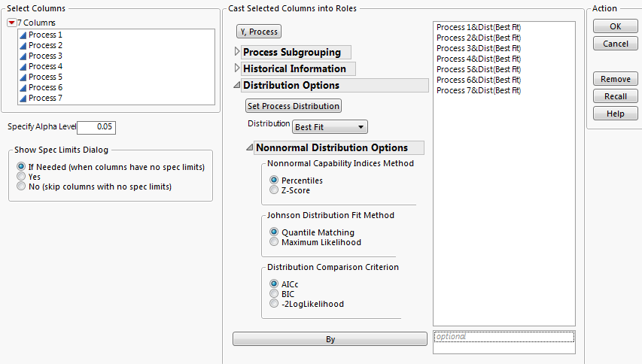Click the Y, Process role button
The image size is (642, 364).
(x=259, y=31)
